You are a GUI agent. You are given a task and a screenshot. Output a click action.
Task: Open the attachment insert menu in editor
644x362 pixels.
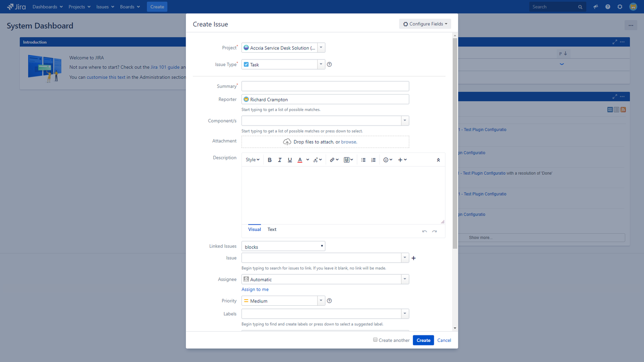(x=349, y=160)
